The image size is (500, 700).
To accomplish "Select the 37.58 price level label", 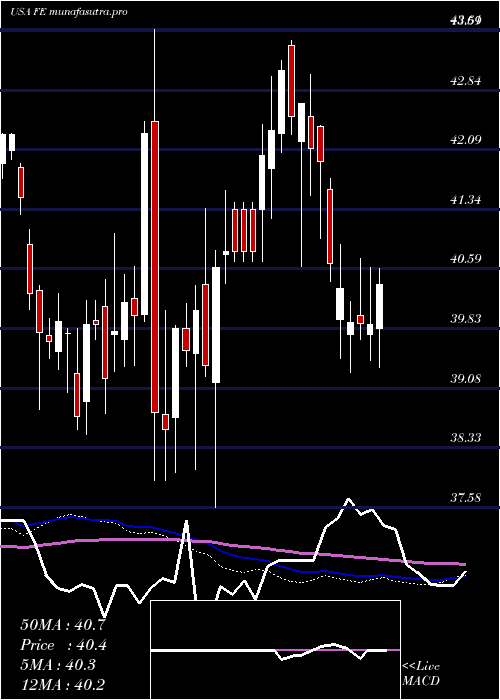I will 466,497.
